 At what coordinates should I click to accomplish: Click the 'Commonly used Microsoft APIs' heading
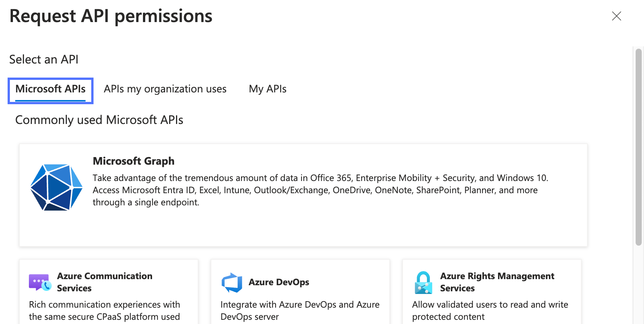click(99, 120)
